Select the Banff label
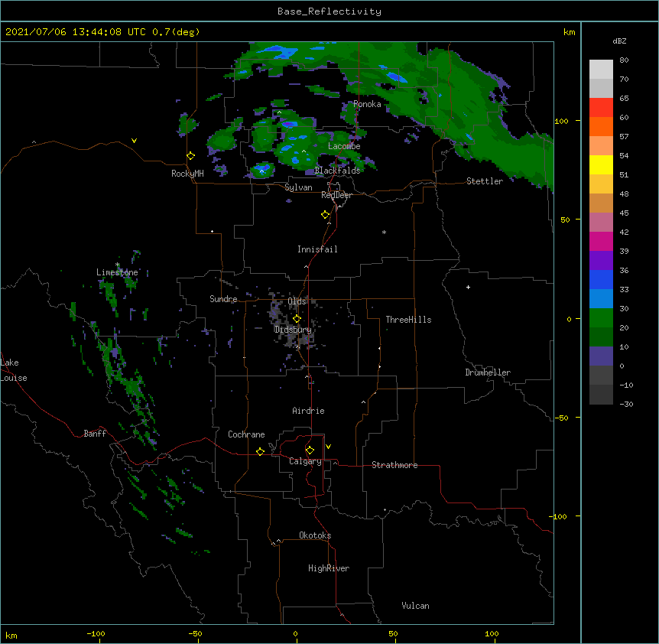This screenshot has height=644, width=659. (95, 434)
